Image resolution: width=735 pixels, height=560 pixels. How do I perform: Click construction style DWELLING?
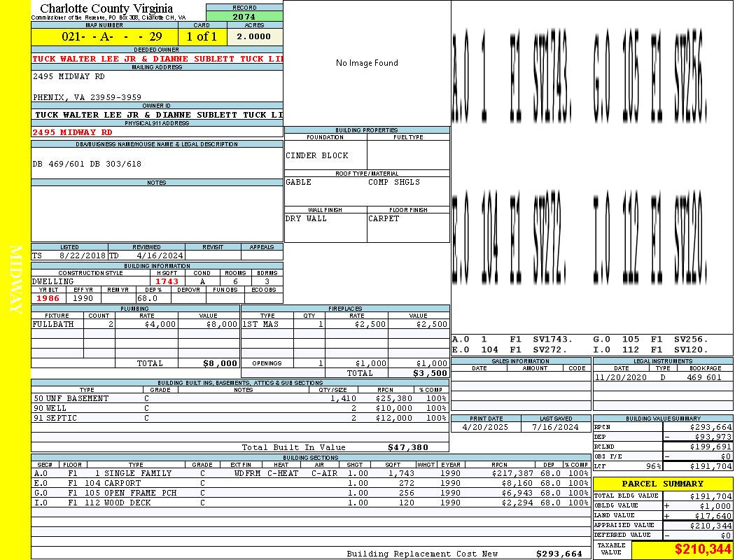(x=52, y=281)
